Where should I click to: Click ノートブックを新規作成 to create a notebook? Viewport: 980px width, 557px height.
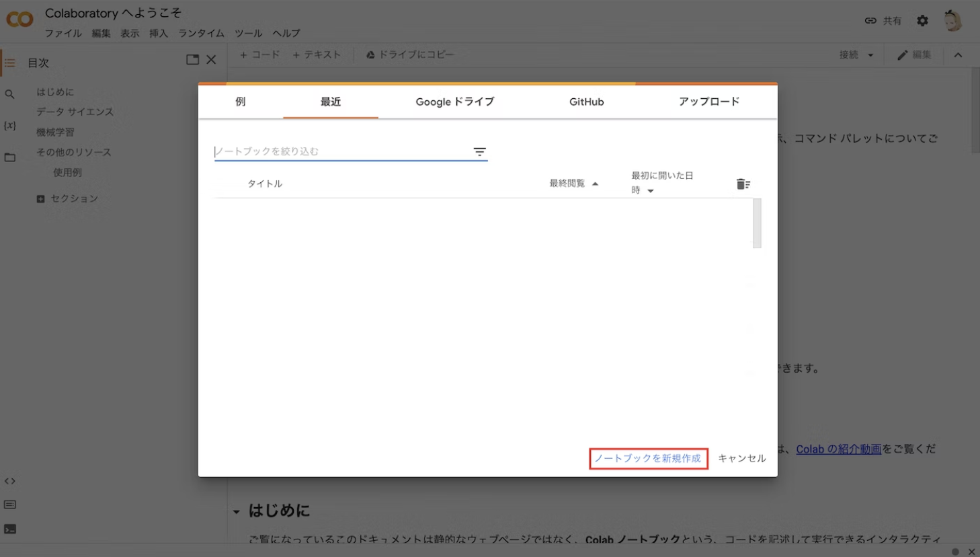647,458
